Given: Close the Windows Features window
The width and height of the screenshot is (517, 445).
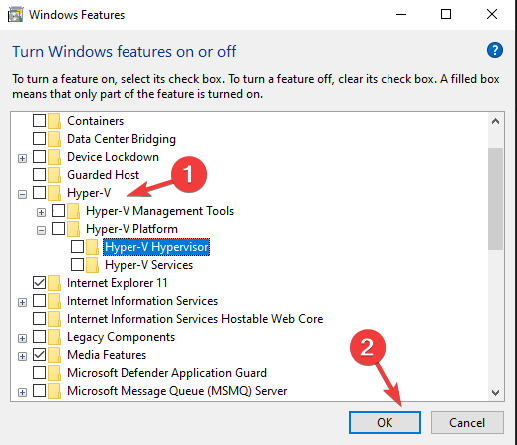Looking at the screenshot, I should 492,14.
